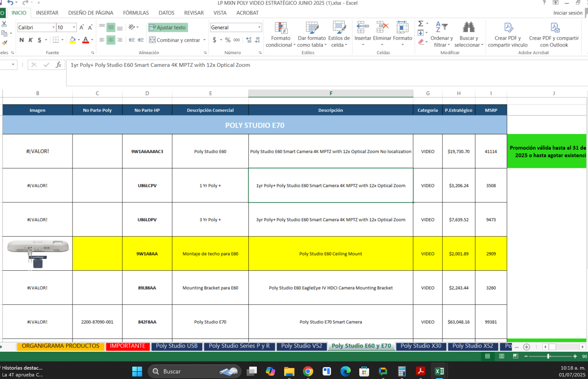
Task: Decrease indent in Alineación group
Action: pyautogui.click(x=132, y=40)
